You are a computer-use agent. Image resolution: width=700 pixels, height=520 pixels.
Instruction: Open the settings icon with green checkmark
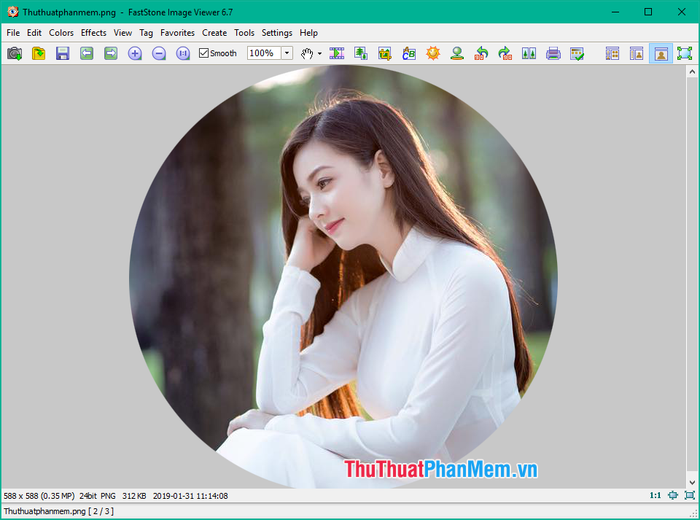tap(577, 54)
